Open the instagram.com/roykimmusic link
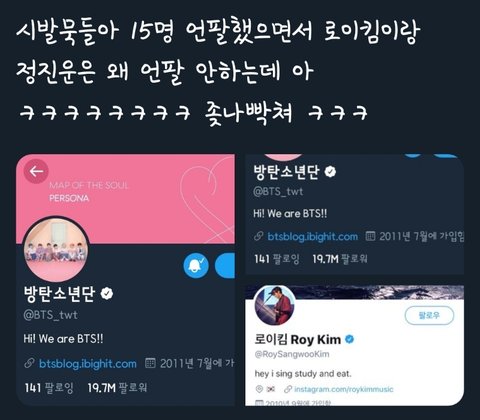480x420 pixels. tap(344, 389)
